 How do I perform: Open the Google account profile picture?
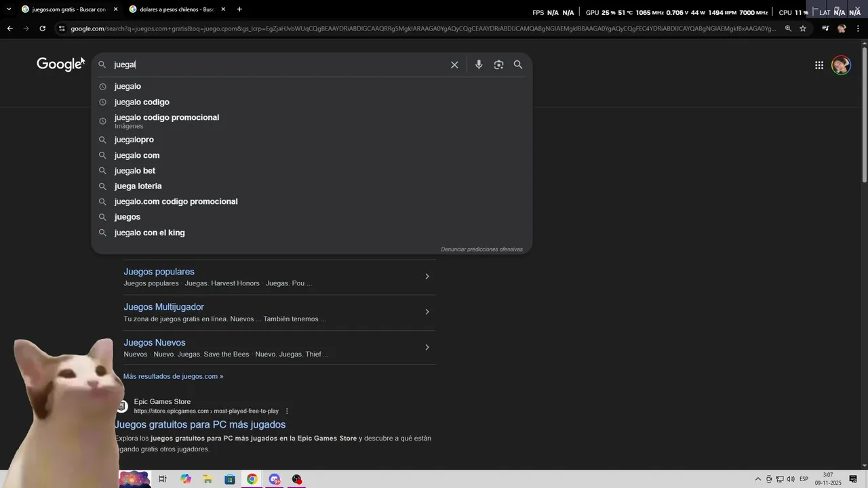click(841, 65)
